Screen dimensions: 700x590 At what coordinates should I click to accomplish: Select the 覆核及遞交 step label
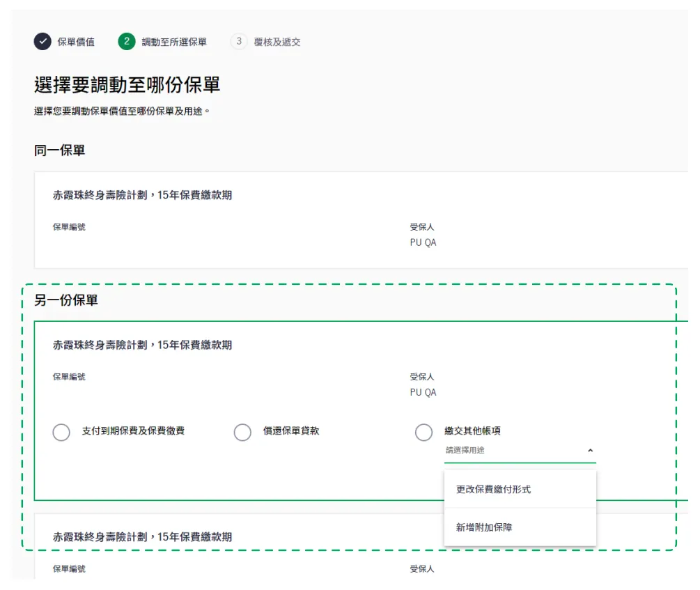coord(277,42)
